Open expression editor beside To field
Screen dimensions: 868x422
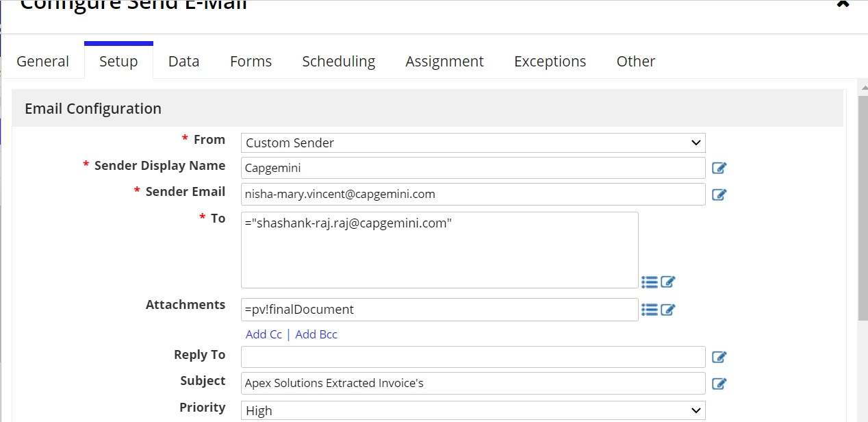point(668,282)
